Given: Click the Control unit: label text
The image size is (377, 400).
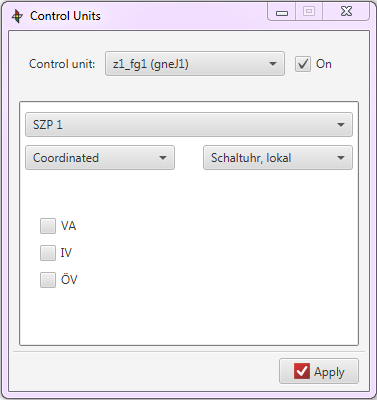Looking at the screenshot, I should tap(62, 64).
